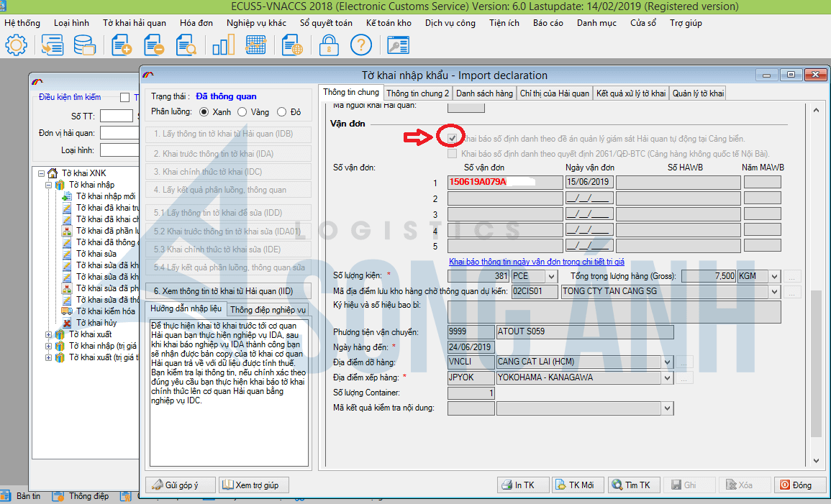Click the search declaration document icon

tap(186, 46)
